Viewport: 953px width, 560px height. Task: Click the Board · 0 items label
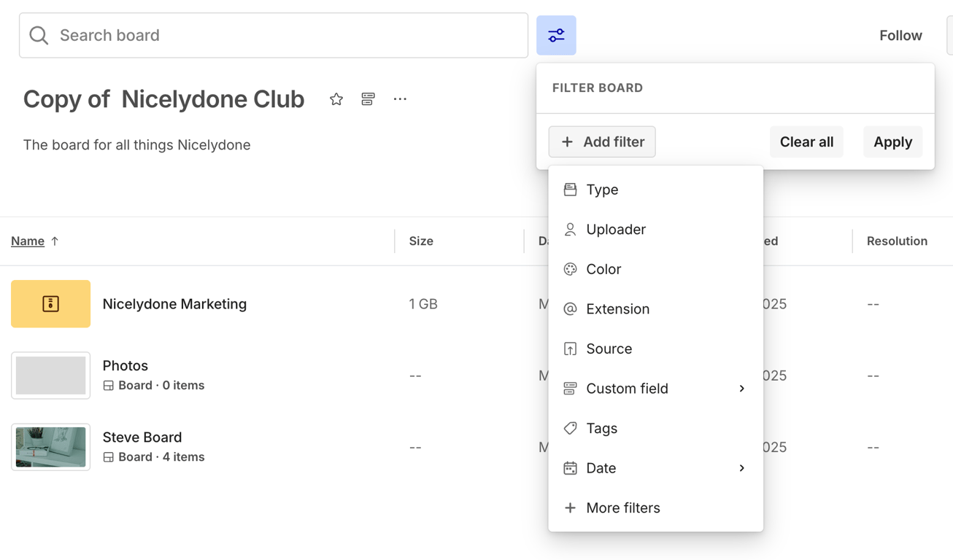point(161,386)
